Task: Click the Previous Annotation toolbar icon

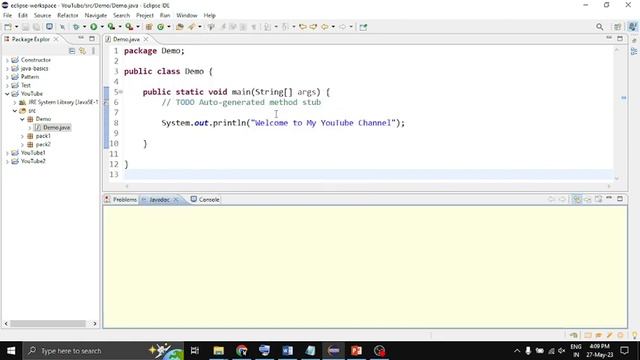Action: 285,27
